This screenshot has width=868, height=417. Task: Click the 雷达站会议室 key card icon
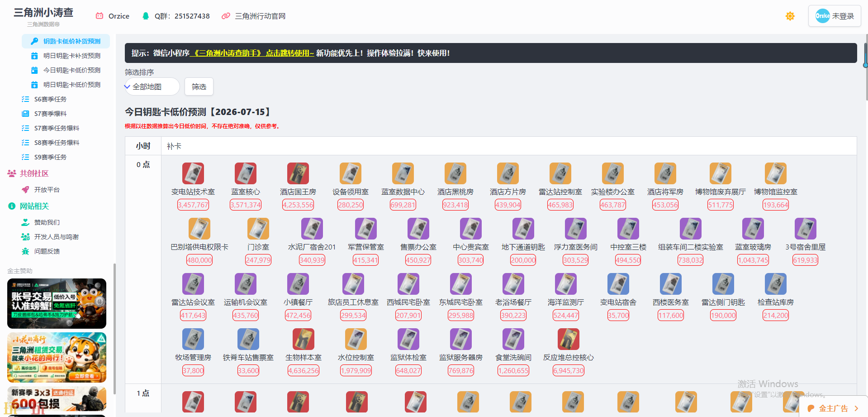click(193, 284)
